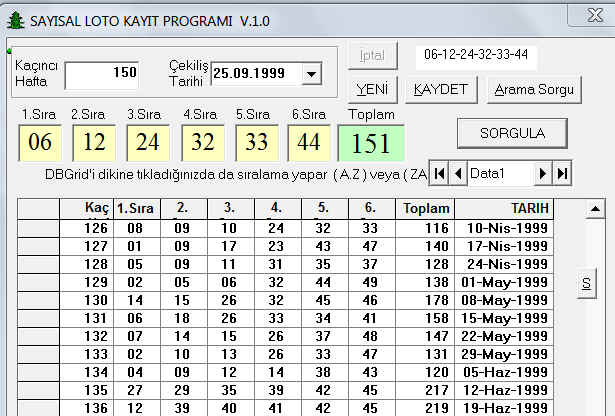Focus the Kaçıncı Hafta input field
The image size is (615, 416).
tap(102, 75)
